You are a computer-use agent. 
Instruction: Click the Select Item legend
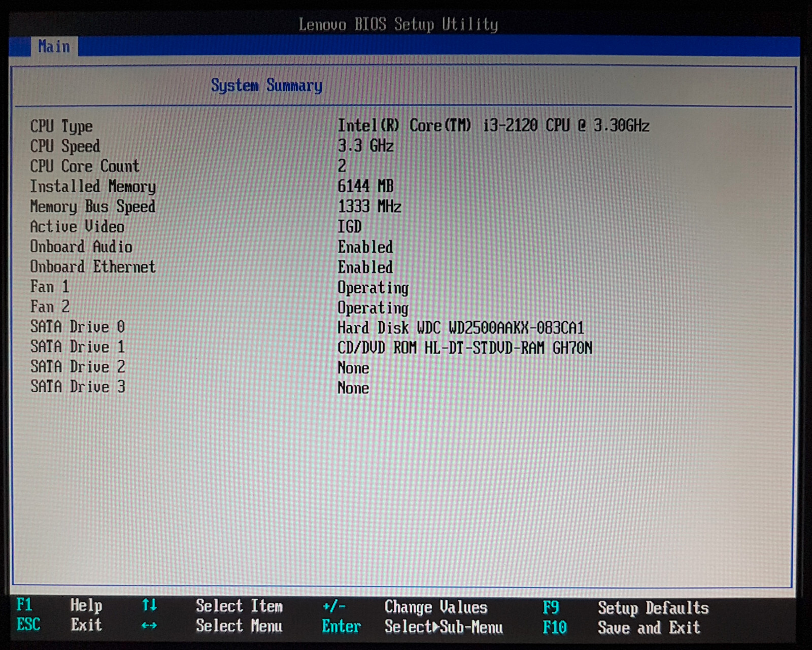(239, 606)
